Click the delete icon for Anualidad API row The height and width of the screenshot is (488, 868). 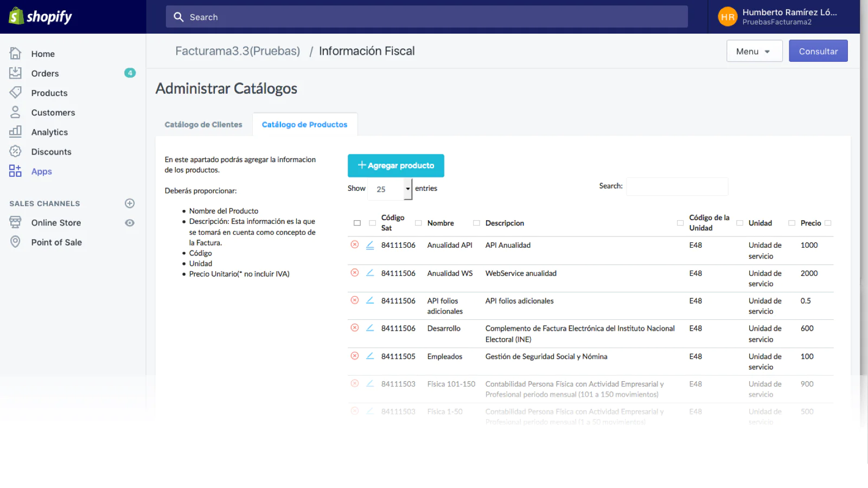(x=355, y=245)
